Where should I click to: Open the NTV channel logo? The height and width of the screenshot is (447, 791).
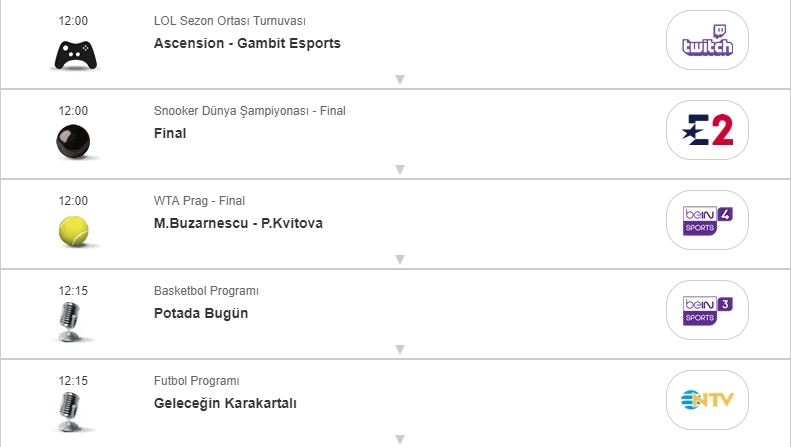point(707,400)
